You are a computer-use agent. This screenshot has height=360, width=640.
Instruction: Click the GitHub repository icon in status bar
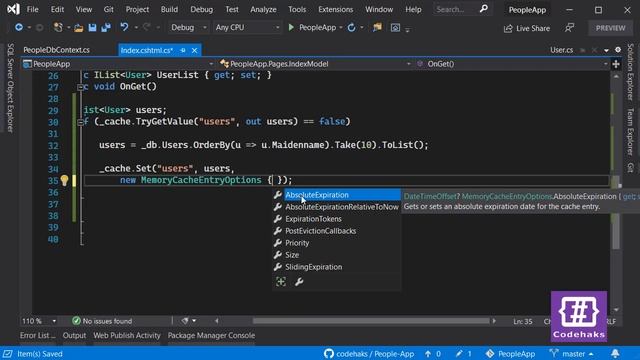coord(329,353)
